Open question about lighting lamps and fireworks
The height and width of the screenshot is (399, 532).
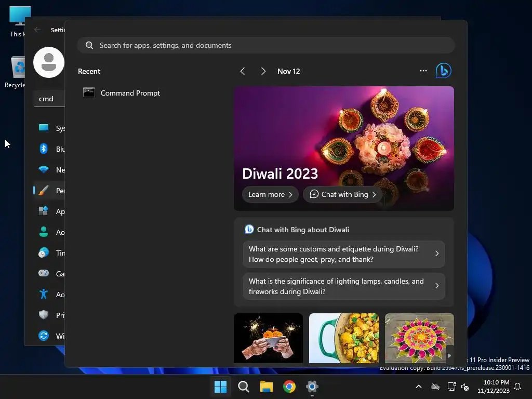[344, 286]
